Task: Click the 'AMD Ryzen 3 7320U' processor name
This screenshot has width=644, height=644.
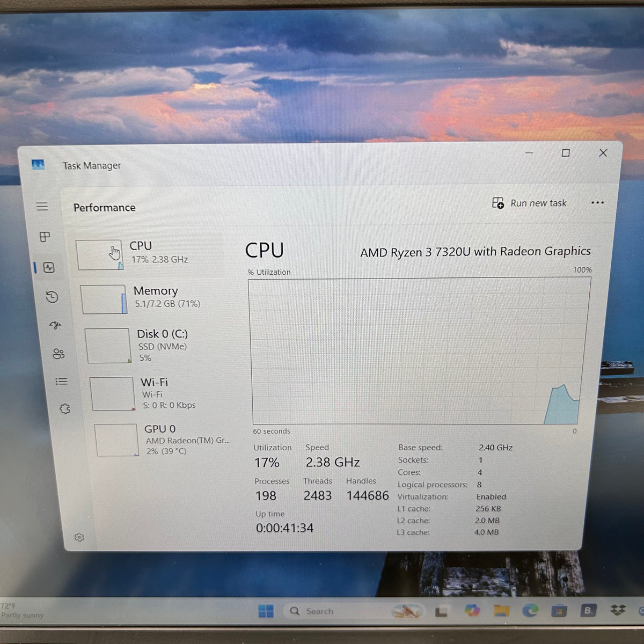Action: click(x=475, y=252)
